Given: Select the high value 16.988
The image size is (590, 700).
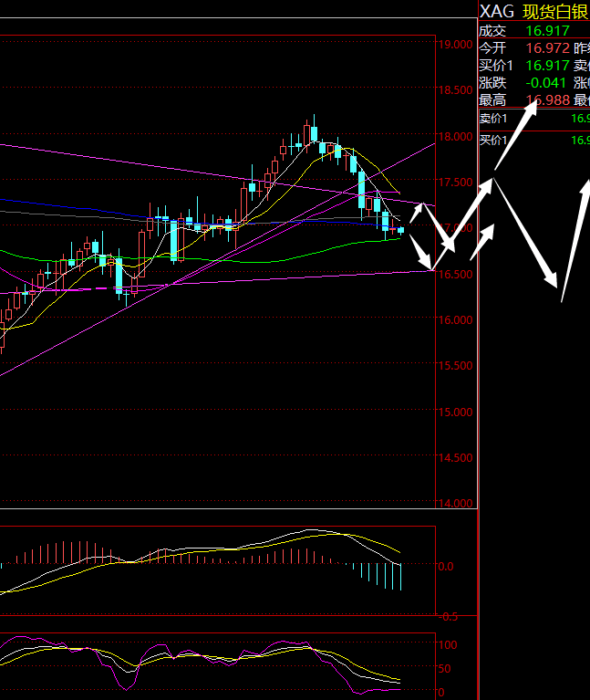Looking at the screenshot, I should tap(548, 100).
